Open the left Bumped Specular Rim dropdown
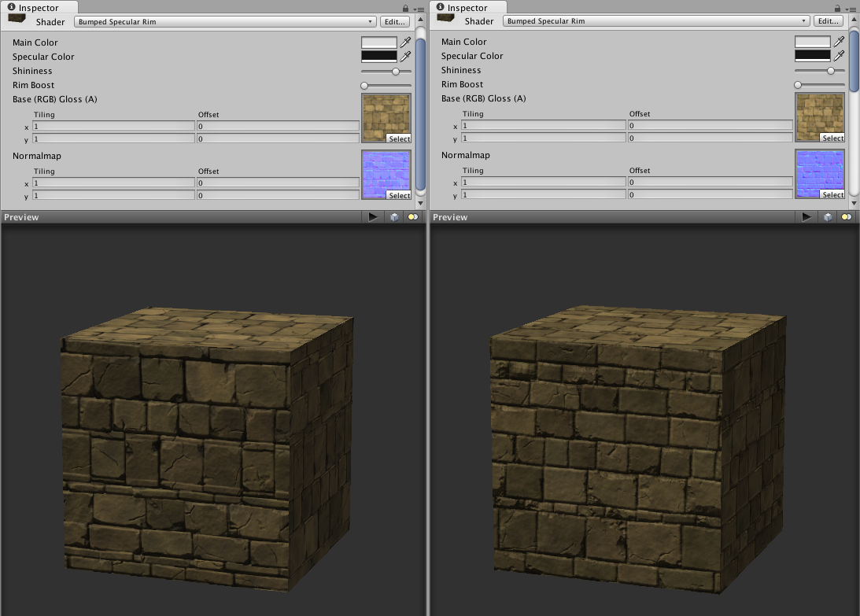The width and height of the screenshot is (860, 616). 225,22
